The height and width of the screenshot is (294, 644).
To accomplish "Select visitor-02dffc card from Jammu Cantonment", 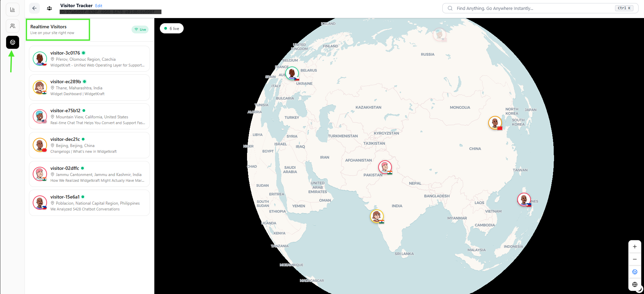I will pyautogui.click(x=89, y=174).
